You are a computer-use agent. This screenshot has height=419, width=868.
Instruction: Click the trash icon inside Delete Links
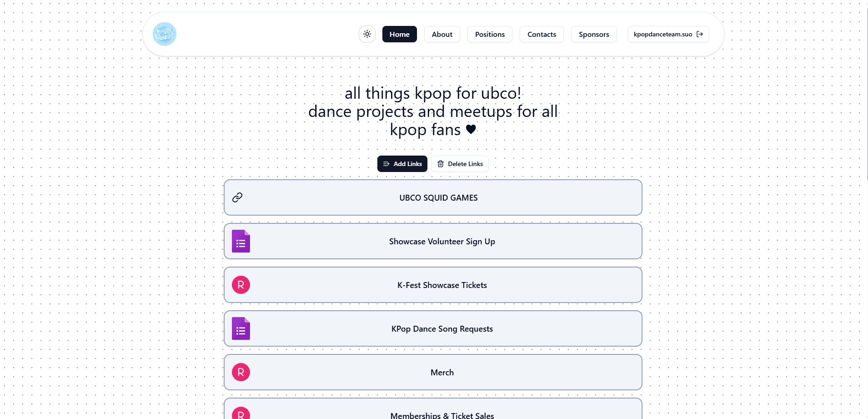click(440, 164)
